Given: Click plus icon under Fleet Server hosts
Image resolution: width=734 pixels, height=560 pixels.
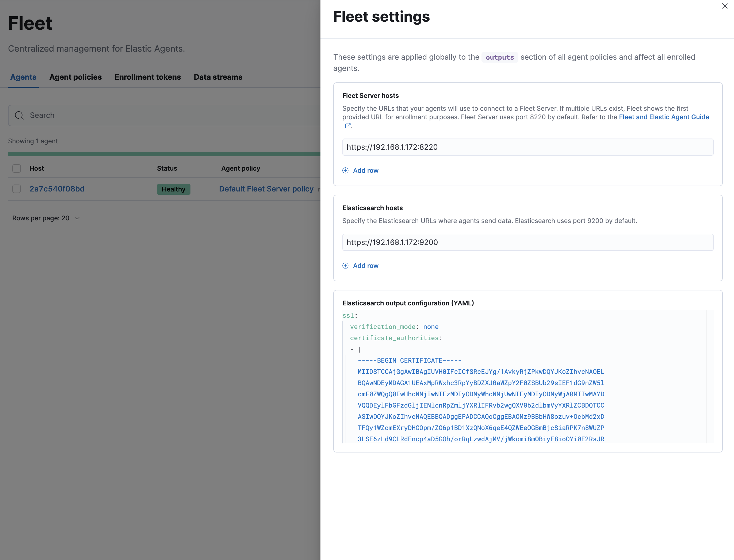Looking at the screenshot, I should (x=345, y=170).
